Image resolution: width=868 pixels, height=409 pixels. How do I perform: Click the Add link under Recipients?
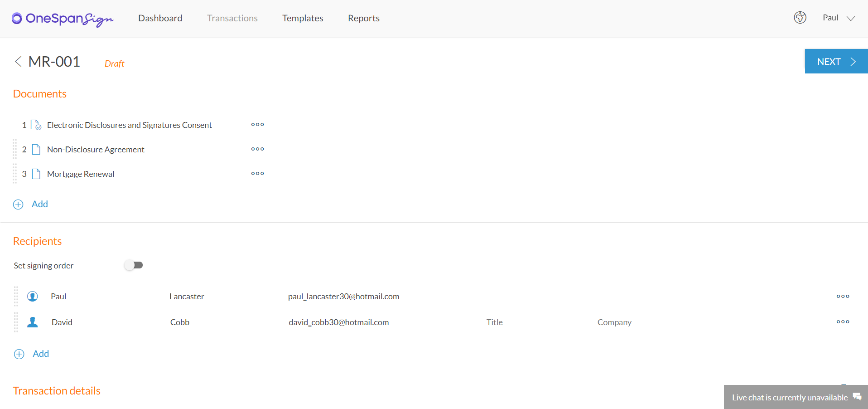click(x=41, y=354)
